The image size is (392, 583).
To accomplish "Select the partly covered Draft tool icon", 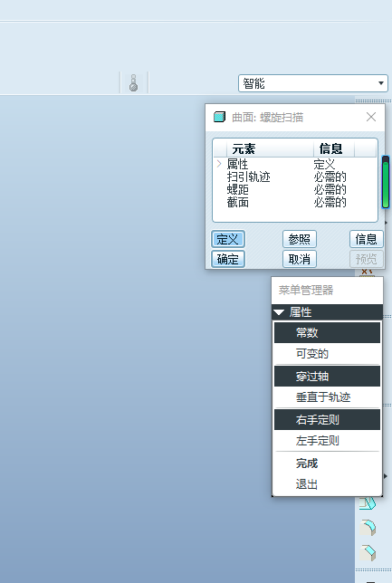I will pos(368,503).
